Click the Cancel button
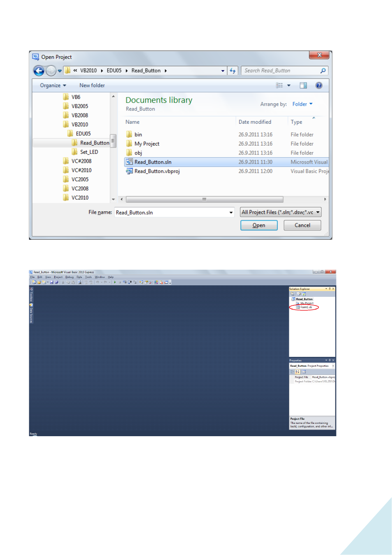 pyautogui.click(x=302, y=225)
